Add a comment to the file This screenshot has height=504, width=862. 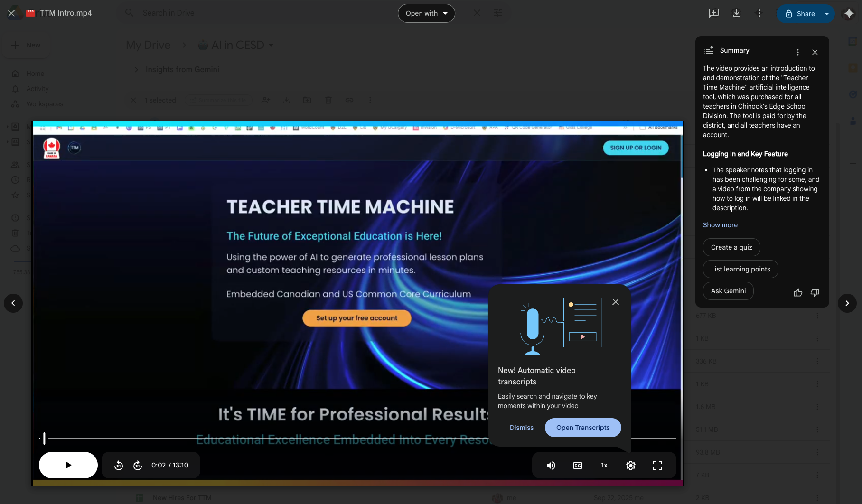pos(714,13)
